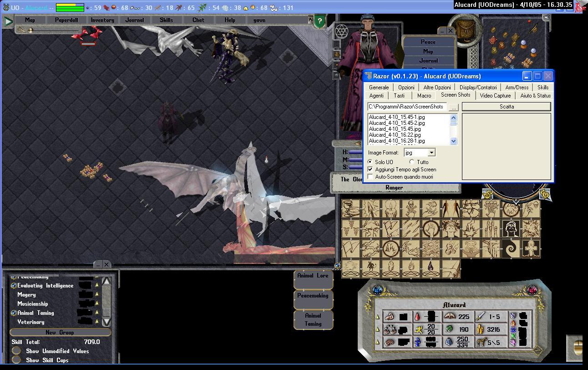
Task: Select the dark purple flame pentagram icon
Action: click(x=431, y=268)
